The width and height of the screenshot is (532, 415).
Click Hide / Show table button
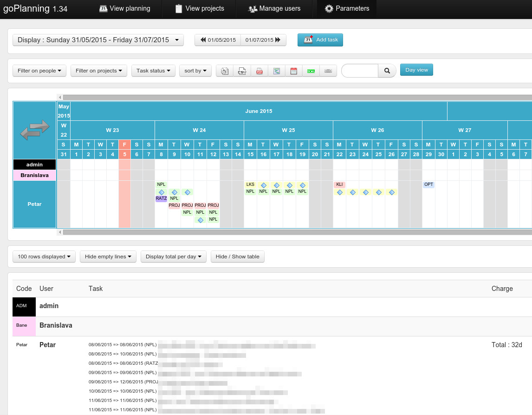(238, 257)
